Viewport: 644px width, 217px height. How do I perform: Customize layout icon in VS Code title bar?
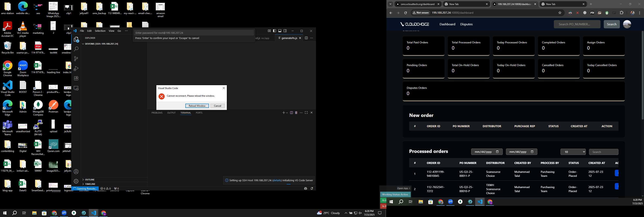[x=269, y=31]
